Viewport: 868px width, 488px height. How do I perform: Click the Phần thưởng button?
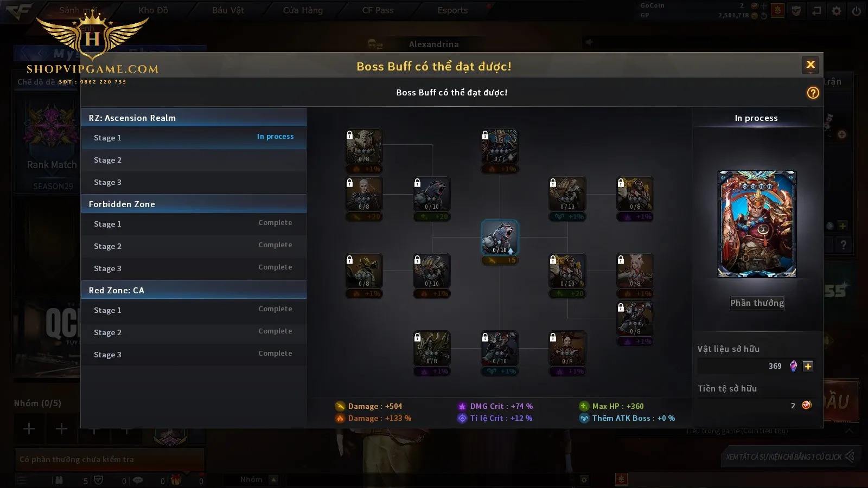tap(757, 303)
